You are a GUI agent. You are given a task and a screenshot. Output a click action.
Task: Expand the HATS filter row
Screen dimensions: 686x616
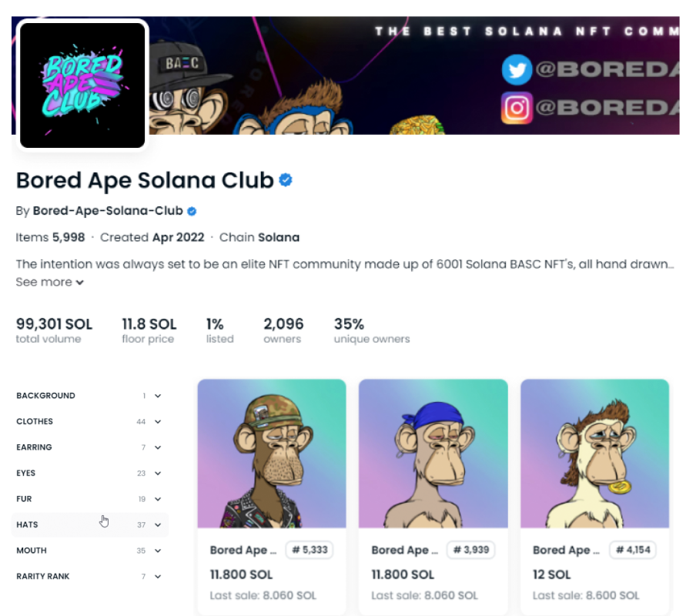[x=89, y=524]
